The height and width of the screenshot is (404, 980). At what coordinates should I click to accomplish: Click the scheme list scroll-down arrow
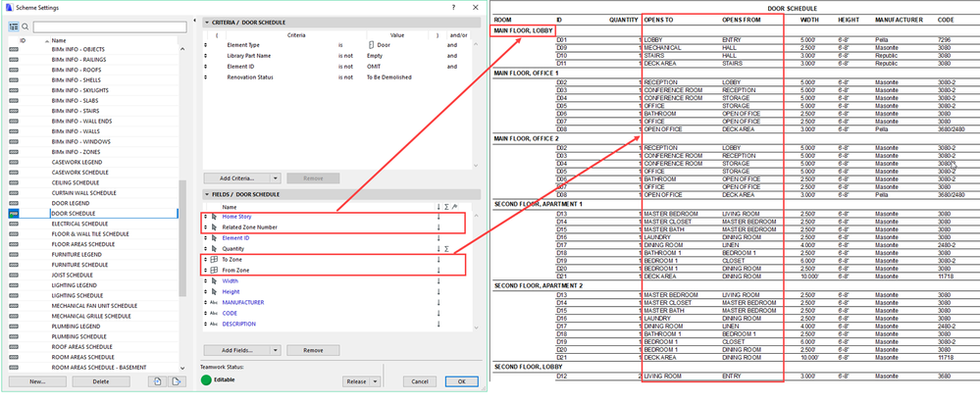point(182,369)
